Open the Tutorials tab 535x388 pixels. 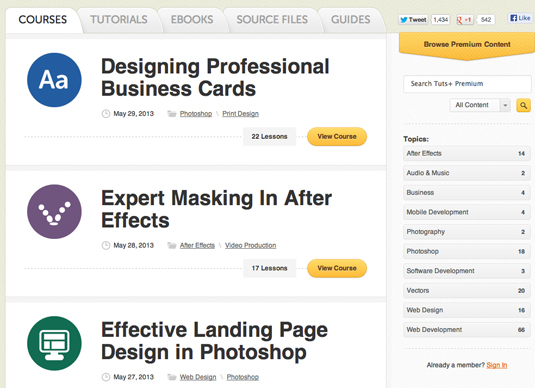pyautogui.click(x=119, y=20)
